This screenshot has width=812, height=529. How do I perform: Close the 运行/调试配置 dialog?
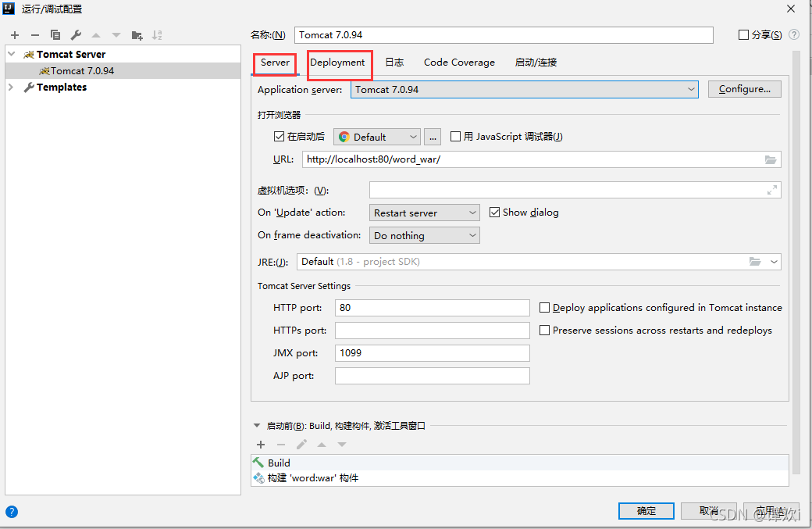(x=791, y=9)
